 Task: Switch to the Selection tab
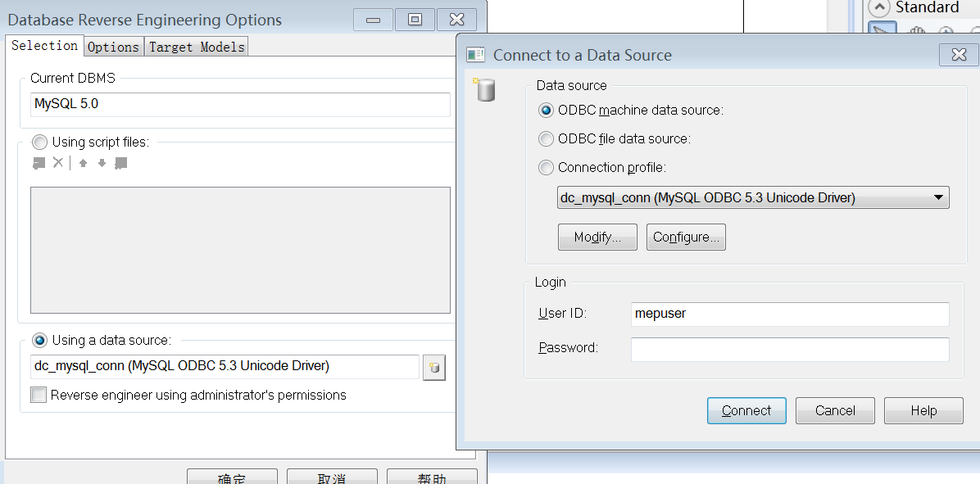point(43,46)
